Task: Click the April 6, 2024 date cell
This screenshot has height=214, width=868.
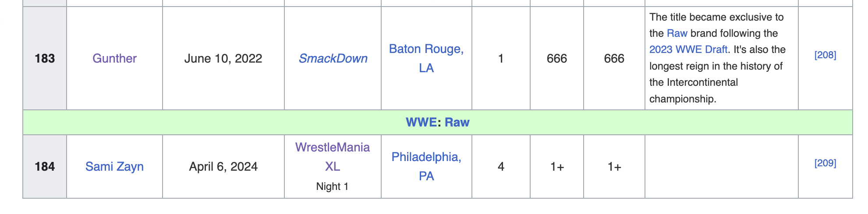Action: point(223,166)
